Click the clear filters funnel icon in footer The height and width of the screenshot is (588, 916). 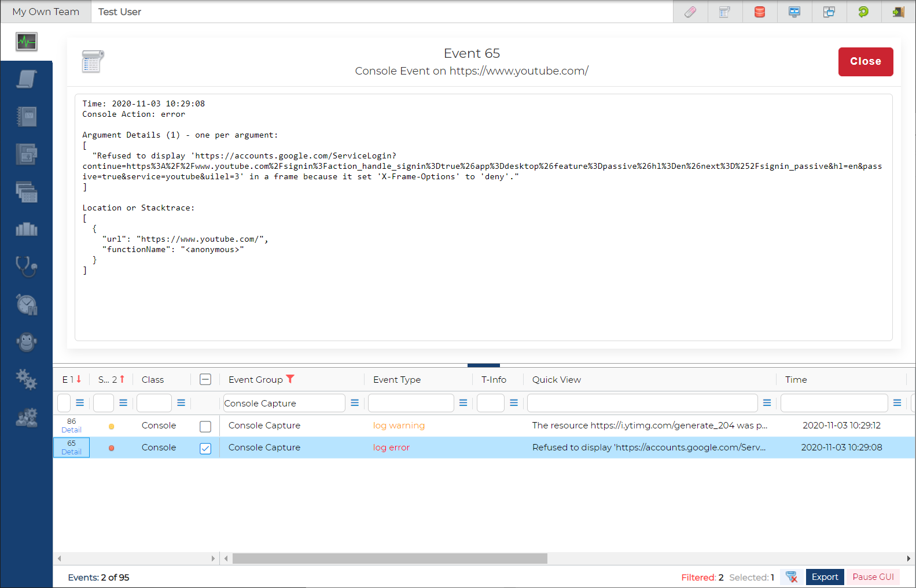pos(792,577)
